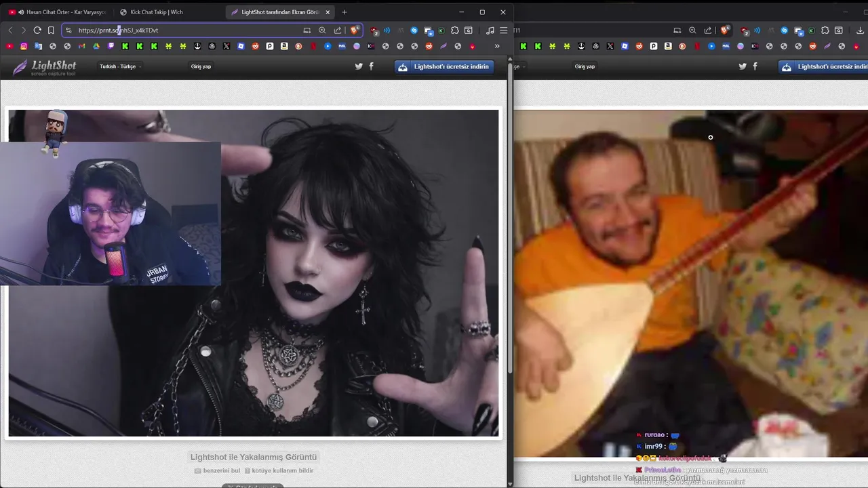This screenshot has height=488, width=868.
Task: Open the extensions puzzle icon in left window
Action: click(x=454, y=30)
